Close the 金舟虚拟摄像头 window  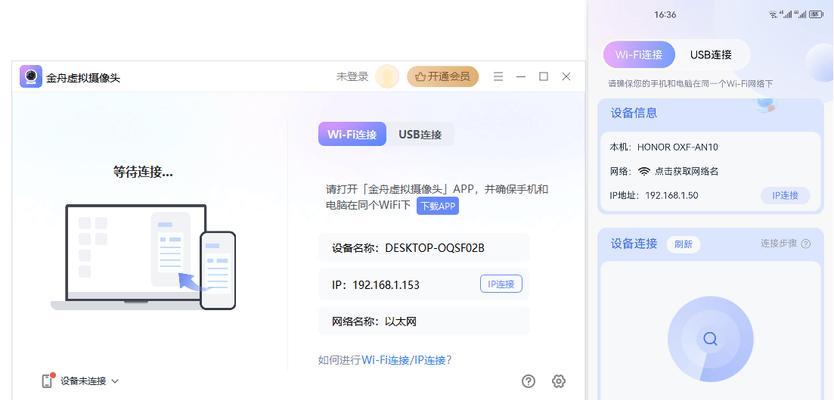[x=566, y=77]
